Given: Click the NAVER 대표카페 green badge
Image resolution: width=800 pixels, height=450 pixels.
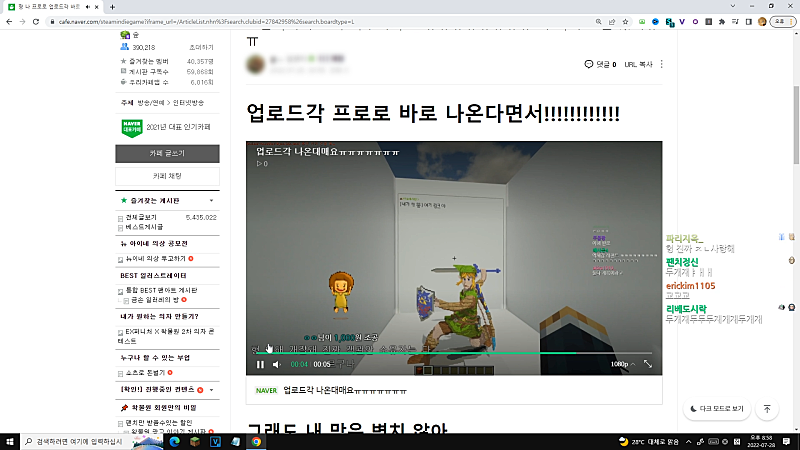Looking at the screenshot, I should (x=132, y=128).
